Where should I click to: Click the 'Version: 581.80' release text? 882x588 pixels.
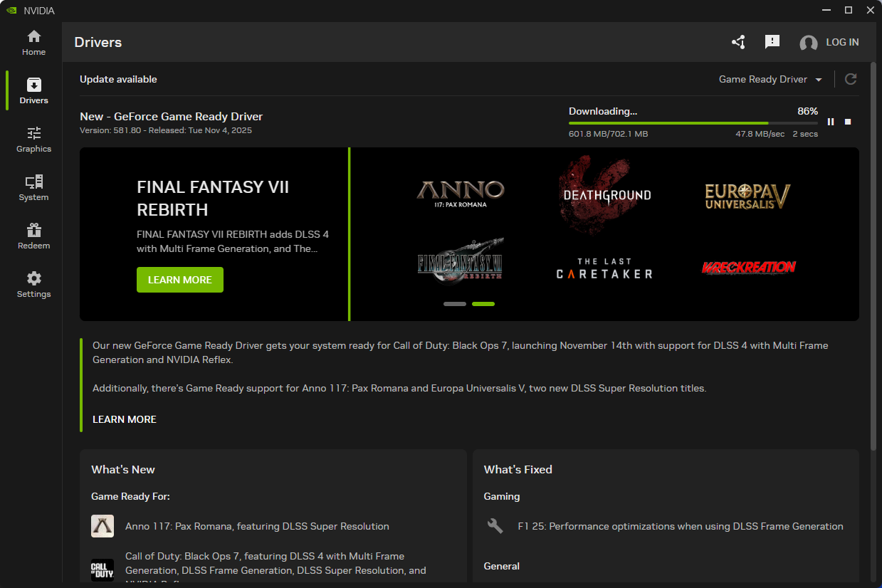(x=166, y=130)
